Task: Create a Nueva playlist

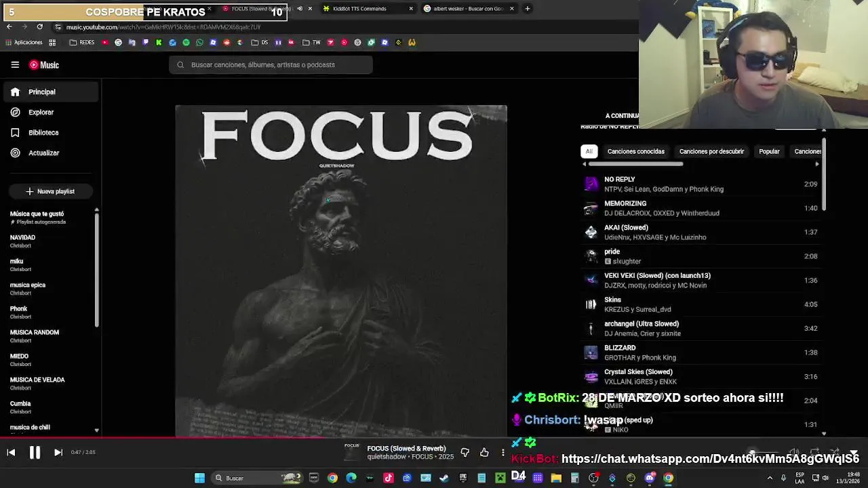Action: [50, 191]
